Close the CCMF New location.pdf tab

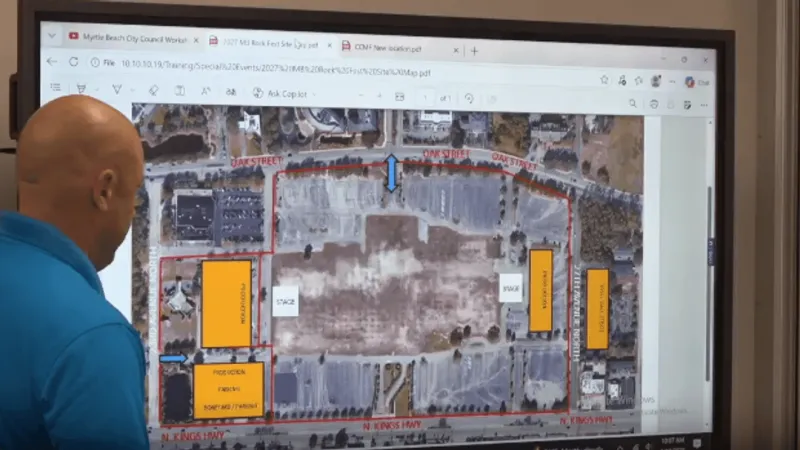point(456,50)
